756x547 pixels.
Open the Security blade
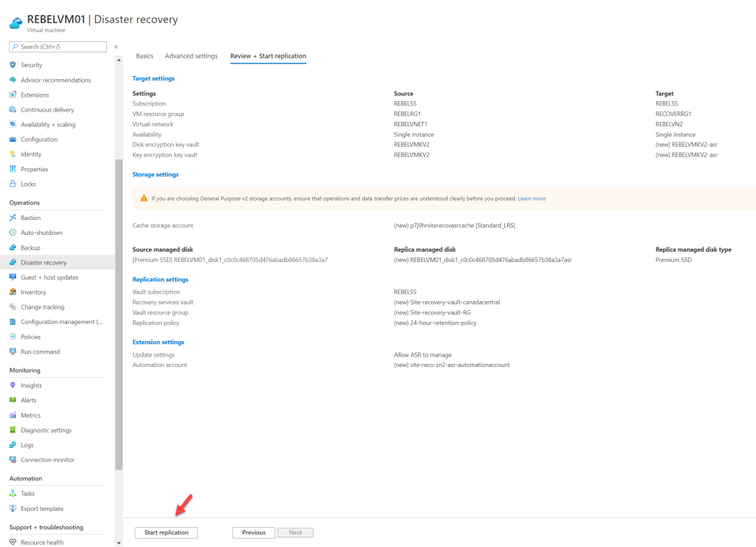point(32,64)
